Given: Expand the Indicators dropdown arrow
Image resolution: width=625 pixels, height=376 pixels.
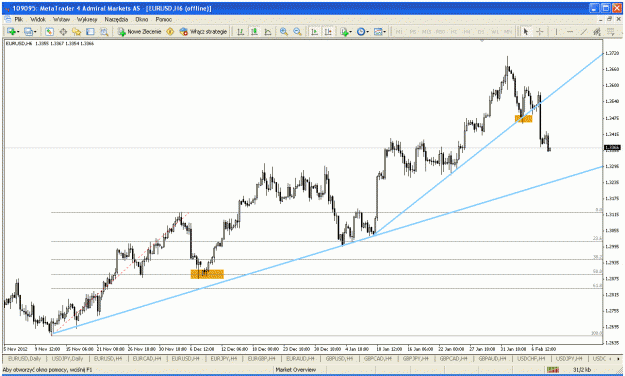Looking at the screenshot, I should click(351, 31).
